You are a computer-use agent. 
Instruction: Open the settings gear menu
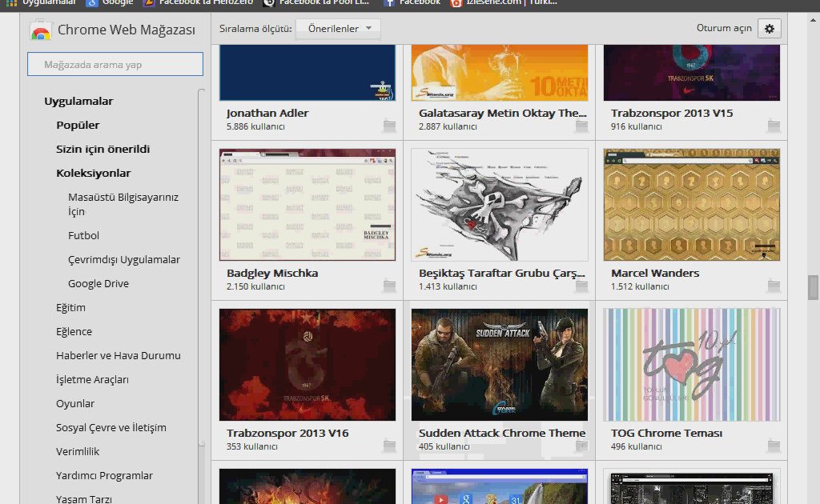click(770, 29)
